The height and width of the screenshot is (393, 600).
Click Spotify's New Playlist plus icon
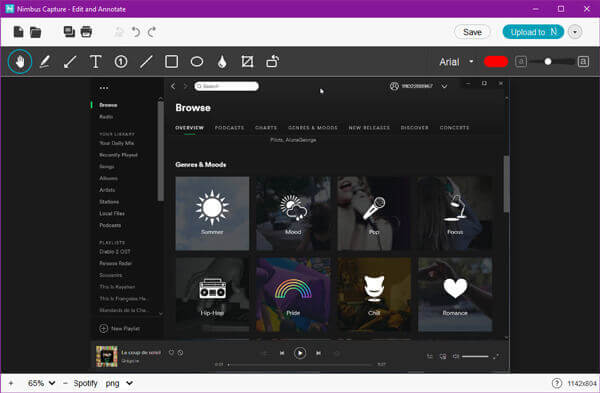coord(103,328)
